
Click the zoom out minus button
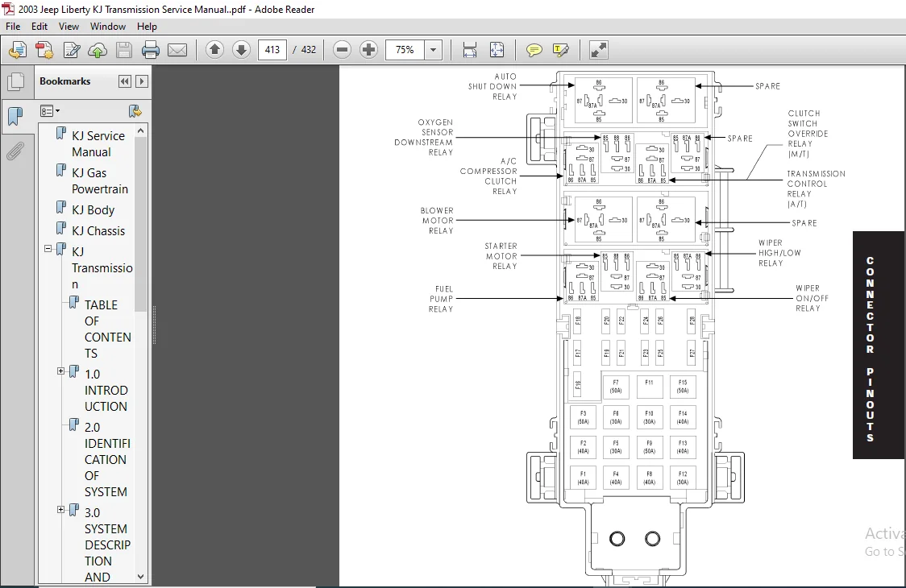coord(342,50)
